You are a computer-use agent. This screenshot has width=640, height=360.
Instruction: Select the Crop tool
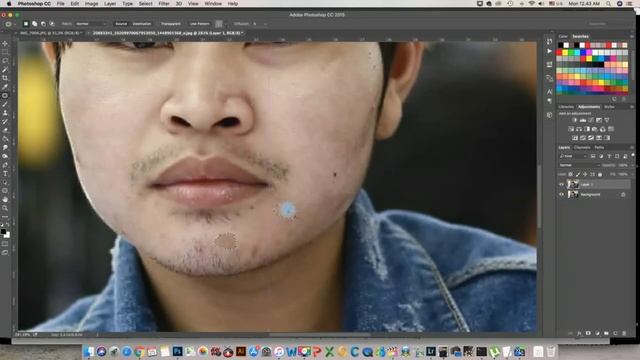(5, 78)
